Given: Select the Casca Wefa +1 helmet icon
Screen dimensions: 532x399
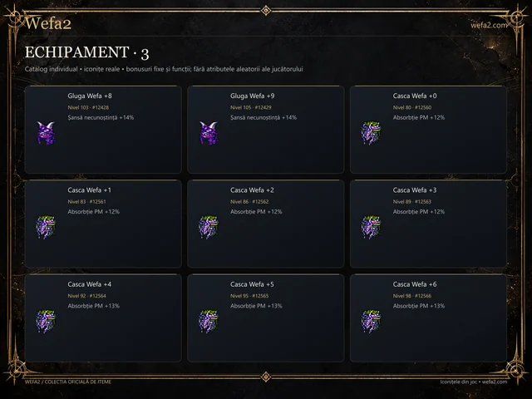Looking at the screenshot, I should (x=46, y=227).
